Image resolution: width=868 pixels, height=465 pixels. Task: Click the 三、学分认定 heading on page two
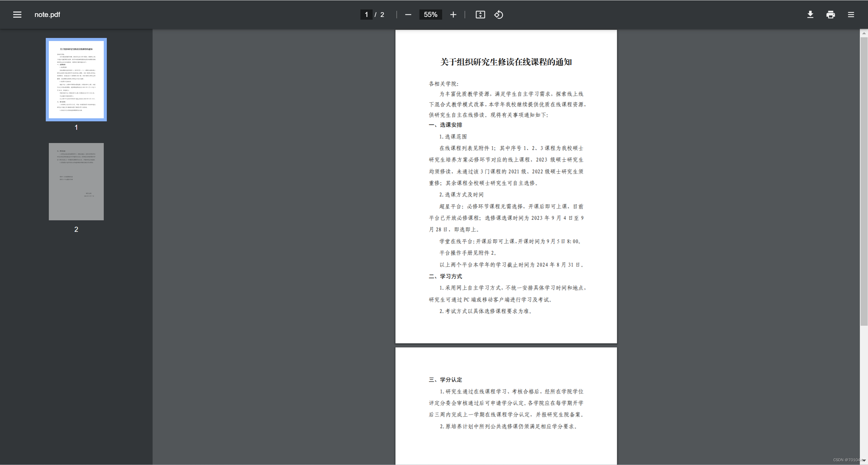[446, 380]
